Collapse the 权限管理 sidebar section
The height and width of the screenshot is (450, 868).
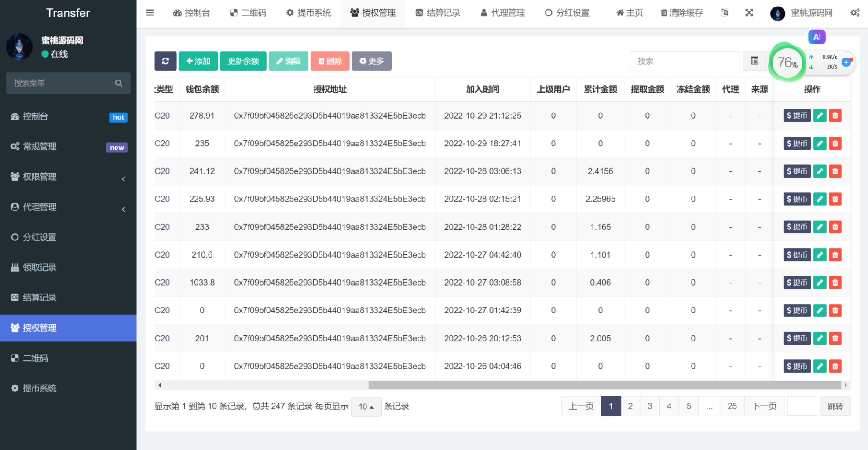(x=123, y=179)
